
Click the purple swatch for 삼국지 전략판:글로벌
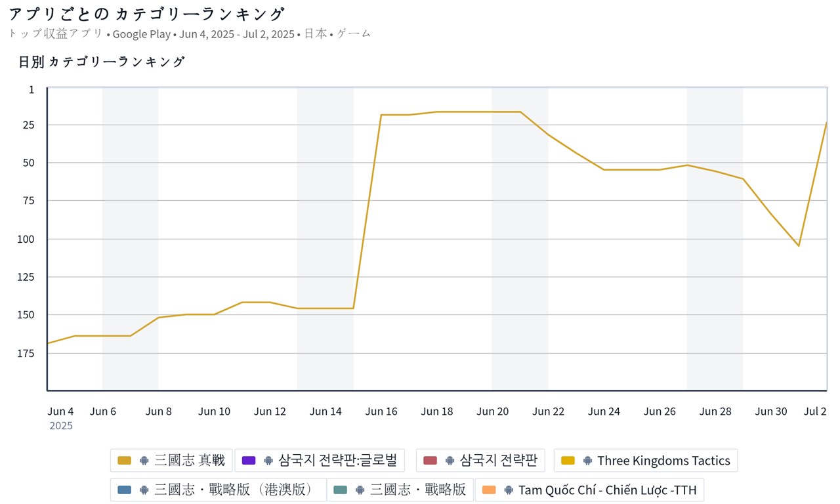pyautogui.click(x=248, y=461)
